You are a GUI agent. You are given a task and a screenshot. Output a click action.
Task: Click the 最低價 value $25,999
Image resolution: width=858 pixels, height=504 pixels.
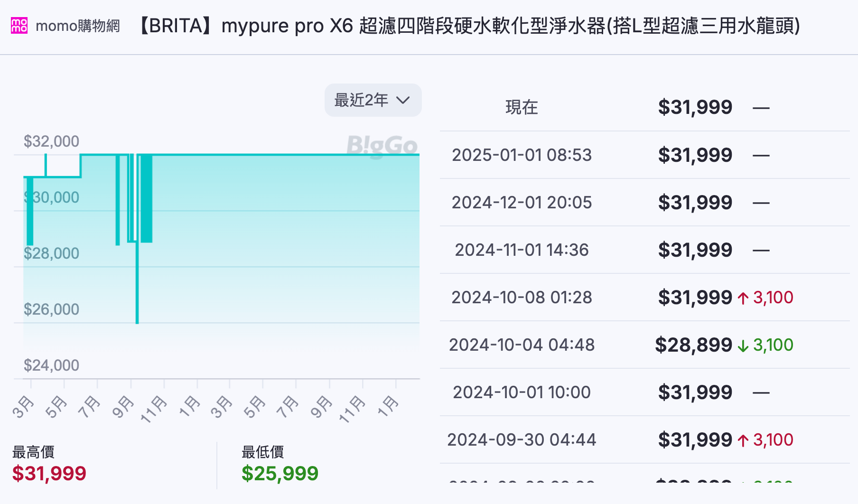280,473
